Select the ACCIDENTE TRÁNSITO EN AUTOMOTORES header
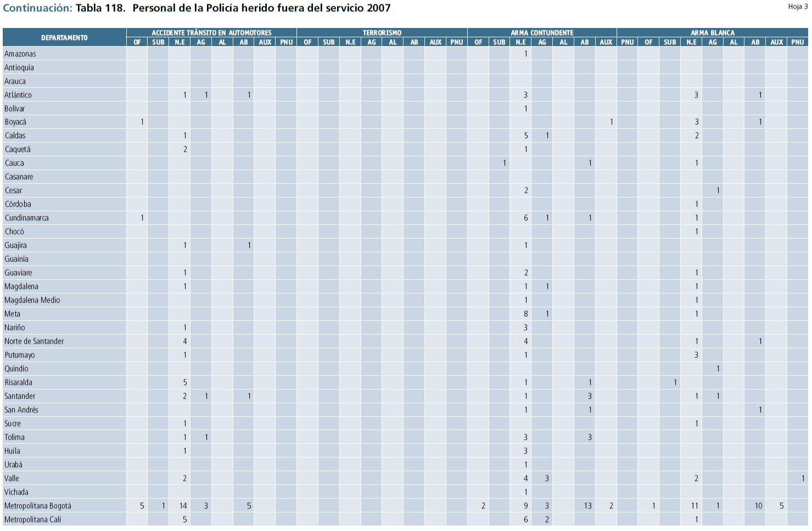This screenshot has width=812, height=531. (211, 33)
